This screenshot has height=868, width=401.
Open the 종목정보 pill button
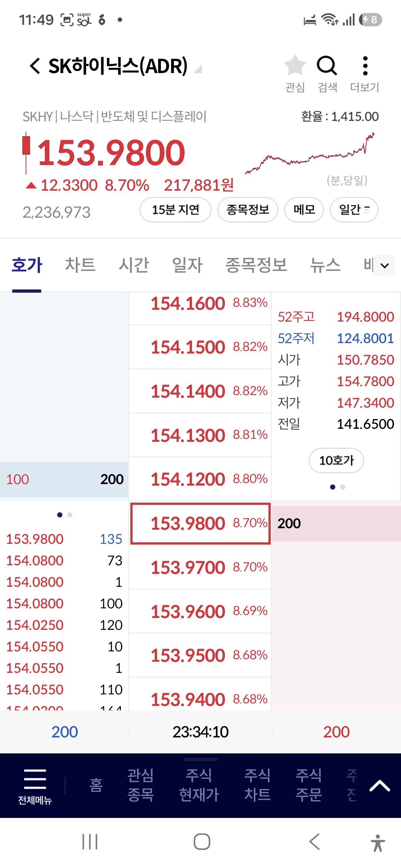248,210
